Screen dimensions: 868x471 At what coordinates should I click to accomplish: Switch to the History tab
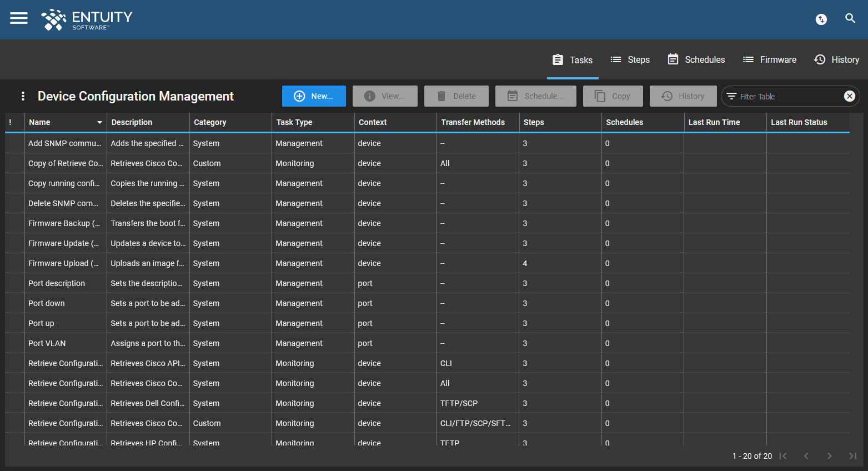836,59
